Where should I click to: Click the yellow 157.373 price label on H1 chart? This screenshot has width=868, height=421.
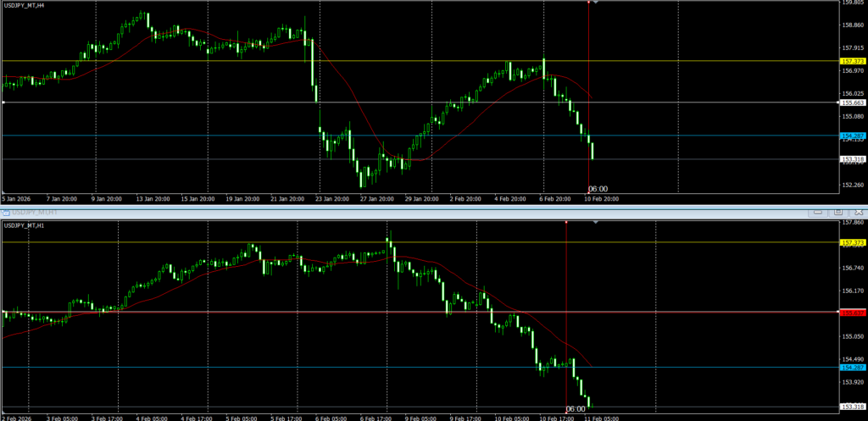[852, 243]
